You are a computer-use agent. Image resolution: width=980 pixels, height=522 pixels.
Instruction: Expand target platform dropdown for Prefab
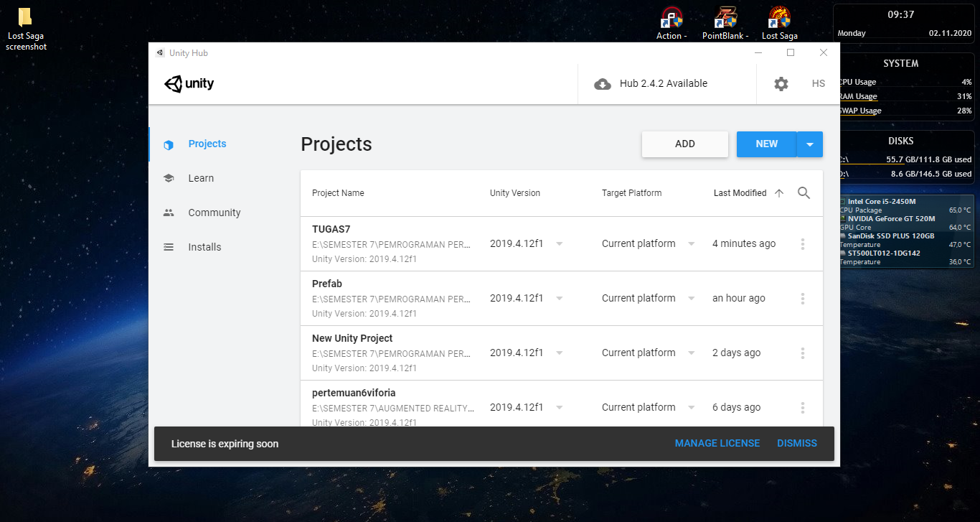click(x=692, y=299)
